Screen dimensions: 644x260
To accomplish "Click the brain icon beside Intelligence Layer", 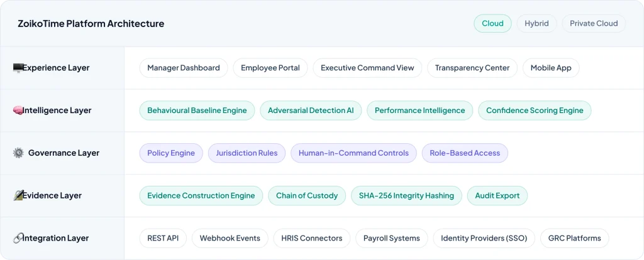I will 18,111.
